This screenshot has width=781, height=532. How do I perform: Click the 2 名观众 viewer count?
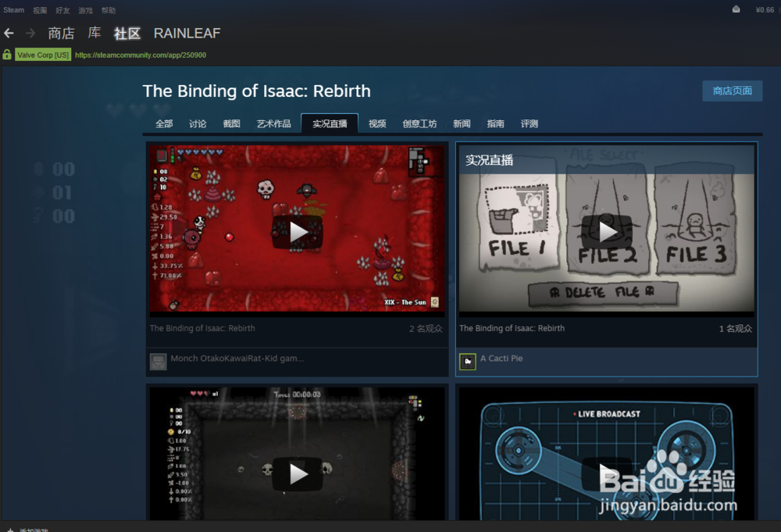coord(426,329)
